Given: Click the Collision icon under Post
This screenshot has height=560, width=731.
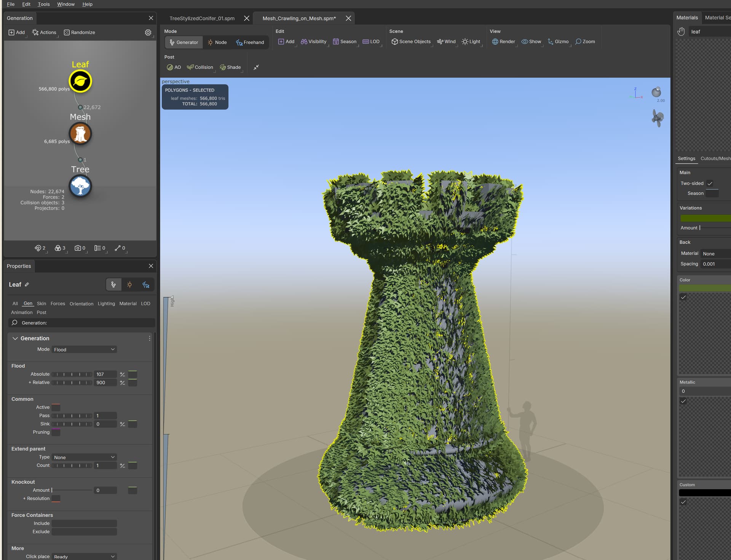Looking at the screenshot, I should pos(200,67).
